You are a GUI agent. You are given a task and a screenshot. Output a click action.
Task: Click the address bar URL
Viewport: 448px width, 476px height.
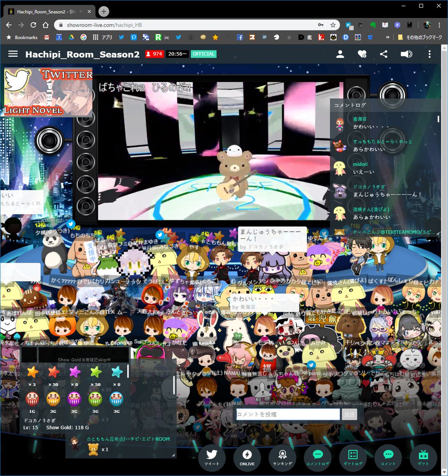pos(104,25)
